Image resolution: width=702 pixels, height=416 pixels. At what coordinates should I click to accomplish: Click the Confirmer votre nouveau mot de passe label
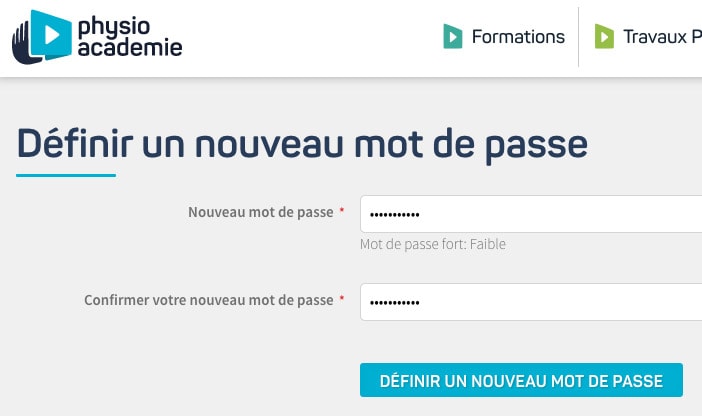(x=209, y=300)
